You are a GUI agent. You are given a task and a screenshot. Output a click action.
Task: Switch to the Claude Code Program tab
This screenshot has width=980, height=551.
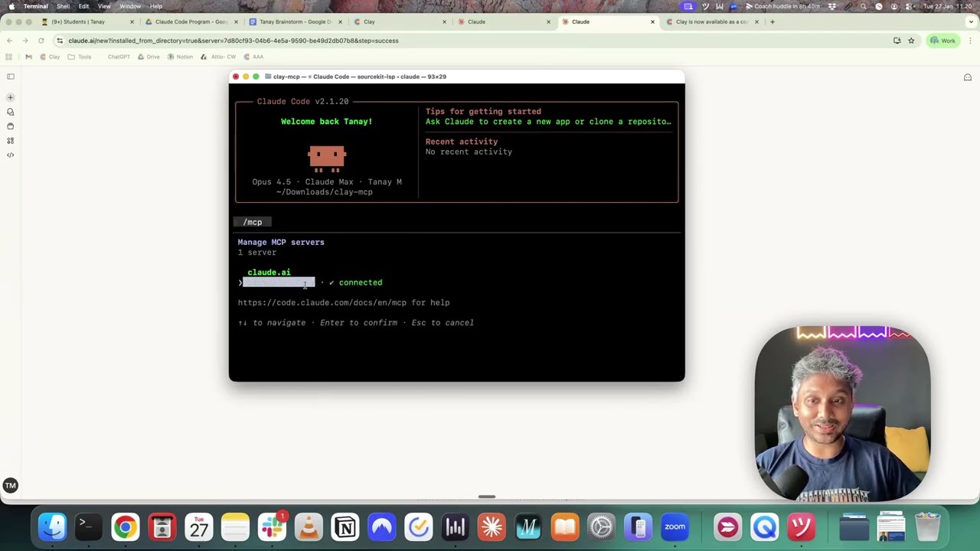(191, 21)
